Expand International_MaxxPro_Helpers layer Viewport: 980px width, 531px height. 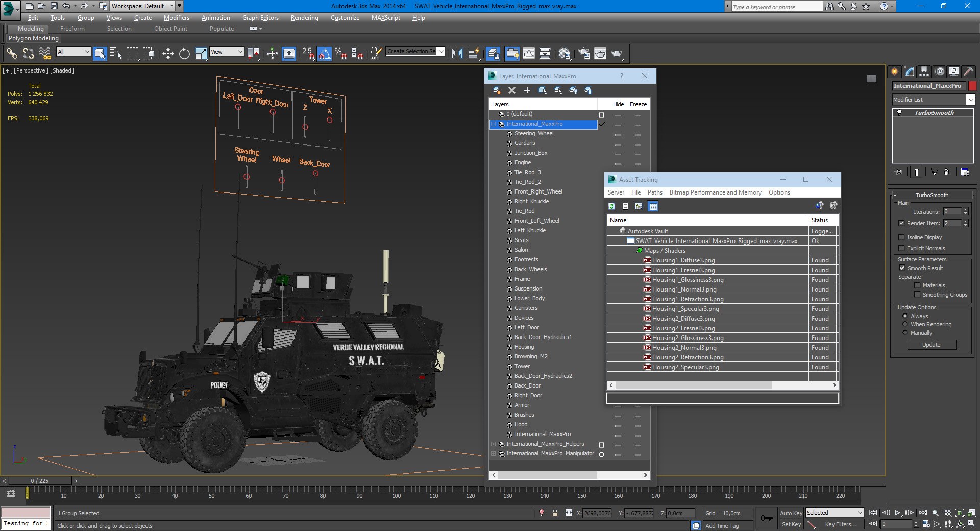coord(493,444)
